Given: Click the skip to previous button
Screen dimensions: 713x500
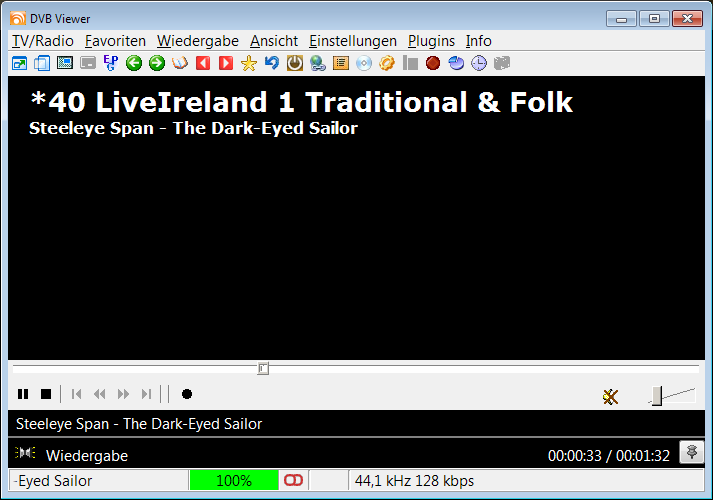Looking at the screenshot, I should pyautogui.click(x=76, y=394).
